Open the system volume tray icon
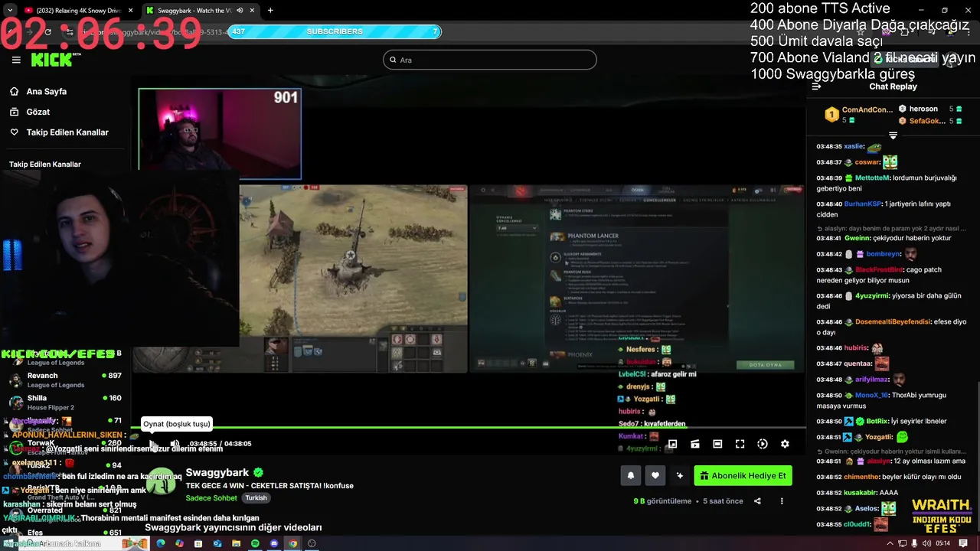This screenshot has width=980, height=551. pyautogui.click(x=927, y=543)
